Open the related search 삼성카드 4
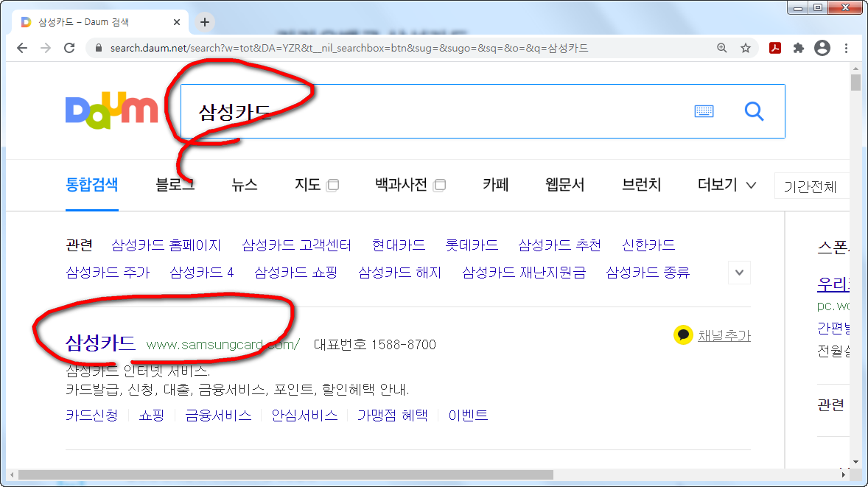The height and width of the screenshot is (487, 868). 201,273
